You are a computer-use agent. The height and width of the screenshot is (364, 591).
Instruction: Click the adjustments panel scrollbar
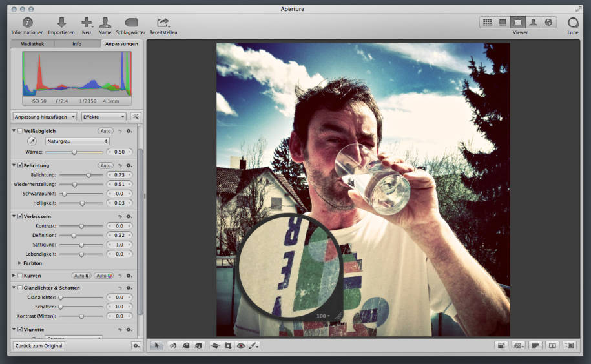(140, 231)
